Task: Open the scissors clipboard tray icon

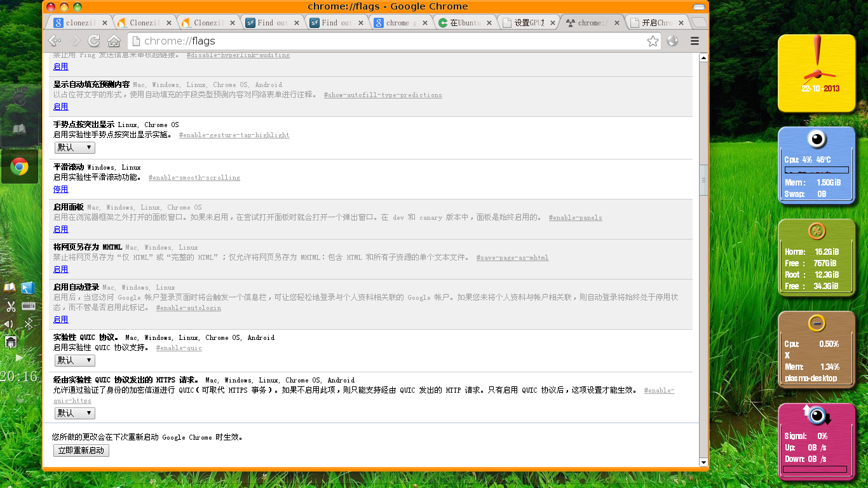Action: (10, 306)
